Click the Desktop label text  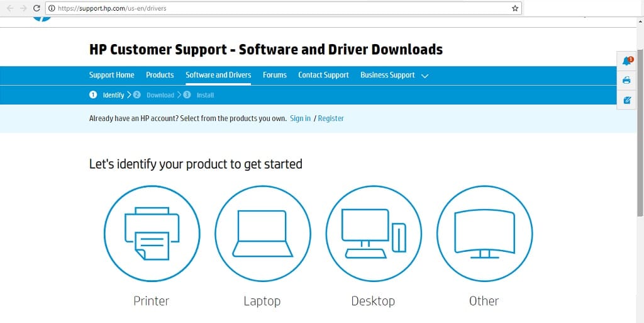tap(373, 301)
